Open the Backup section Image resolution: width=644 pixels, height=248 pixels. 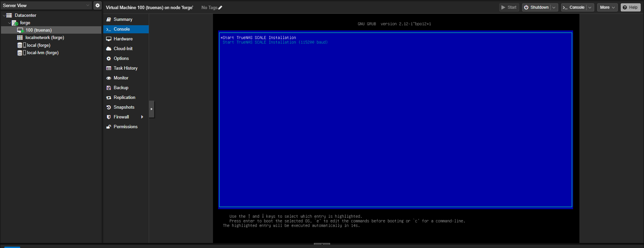pyautogui.click(x=121, y=88)
